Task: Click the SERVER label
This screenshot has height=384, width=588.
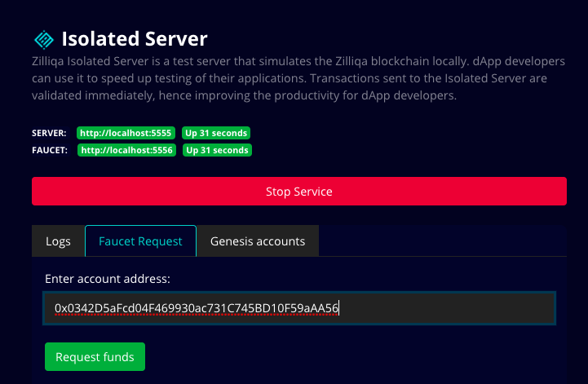Action: (49, 133)
